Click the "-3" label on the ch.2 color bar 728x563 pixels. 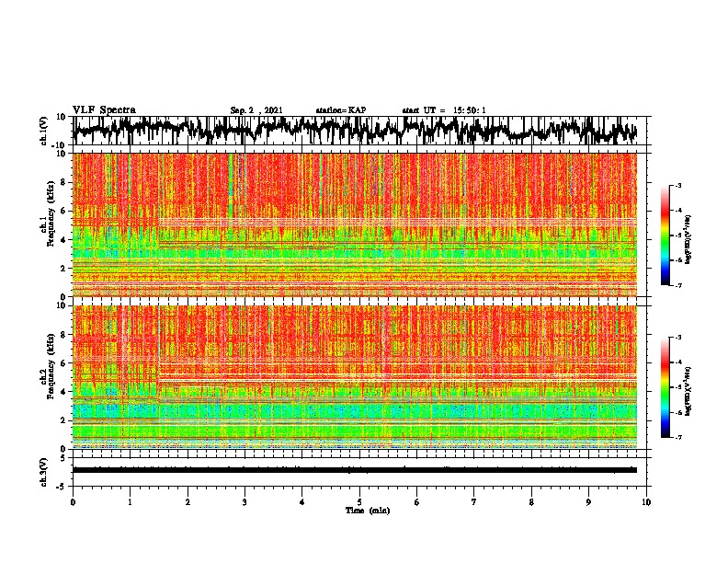point(677,338)
